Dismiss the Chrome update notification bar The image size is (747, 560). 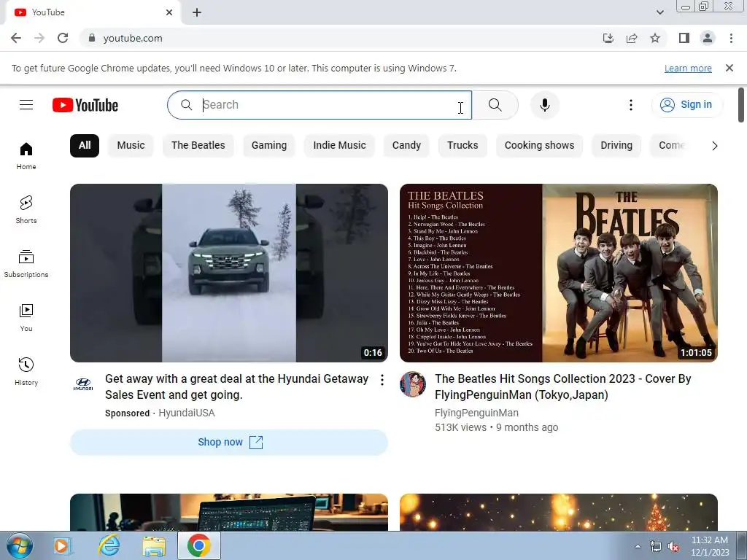click(729, 68)
